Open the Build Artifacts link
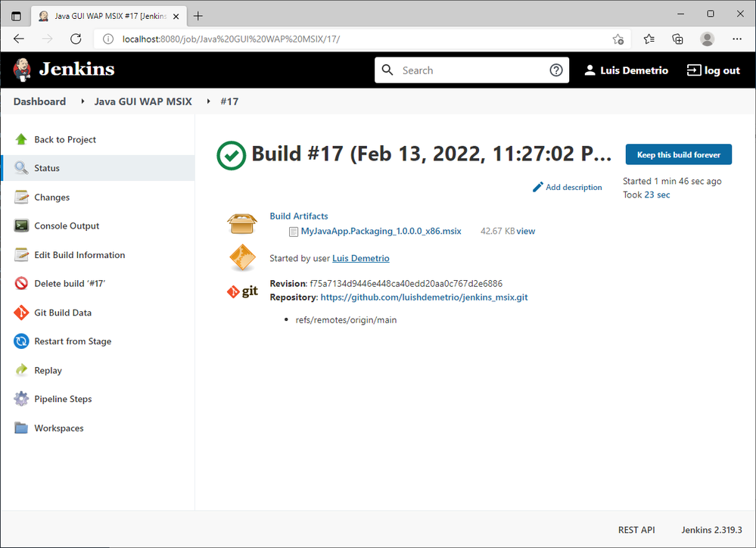 click(x=299, y=216)
